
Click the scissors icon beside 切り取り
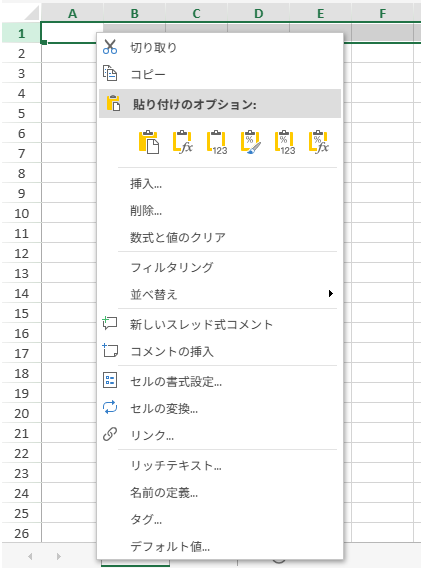point(110,47)
